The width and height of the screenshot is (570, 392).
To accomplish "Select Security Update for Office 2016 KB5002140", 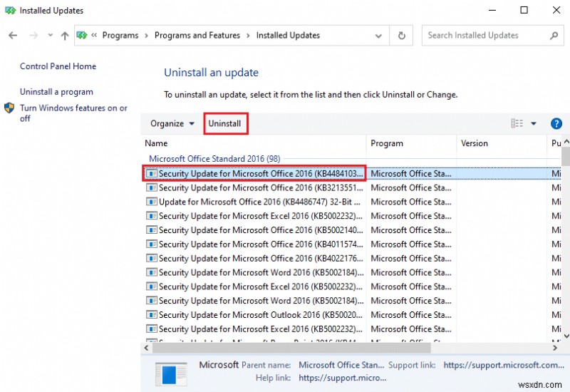I will click(261, 230).
